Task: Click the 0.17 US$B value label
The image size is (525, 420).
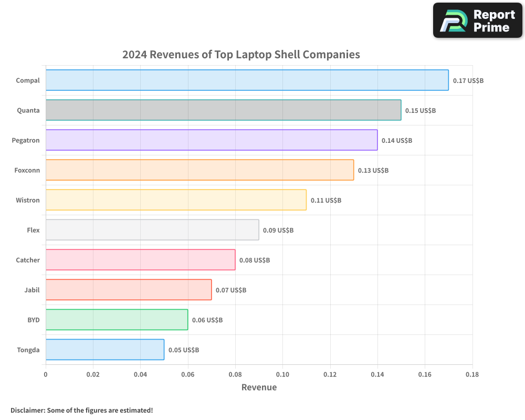Action: (x=468, y=80)
